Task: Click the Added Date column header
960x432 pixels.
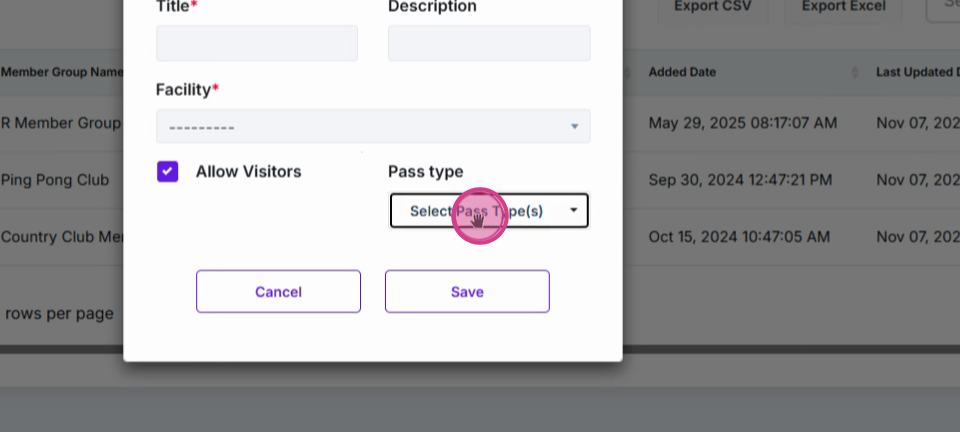Action: pos(682,72)
